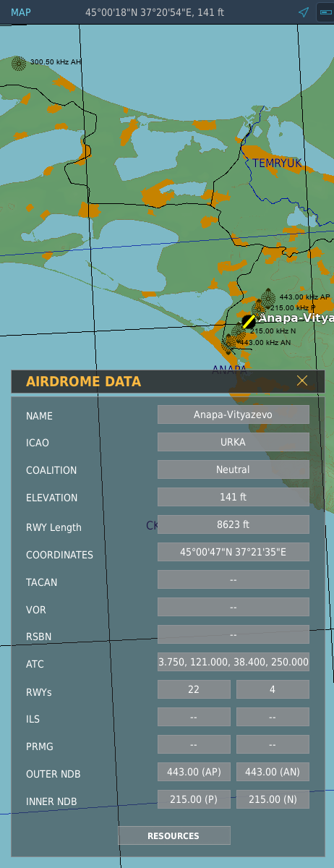Click the navigation arrow icon in top bar
This screenshot has width=334, height=868.
coord(304,12)
